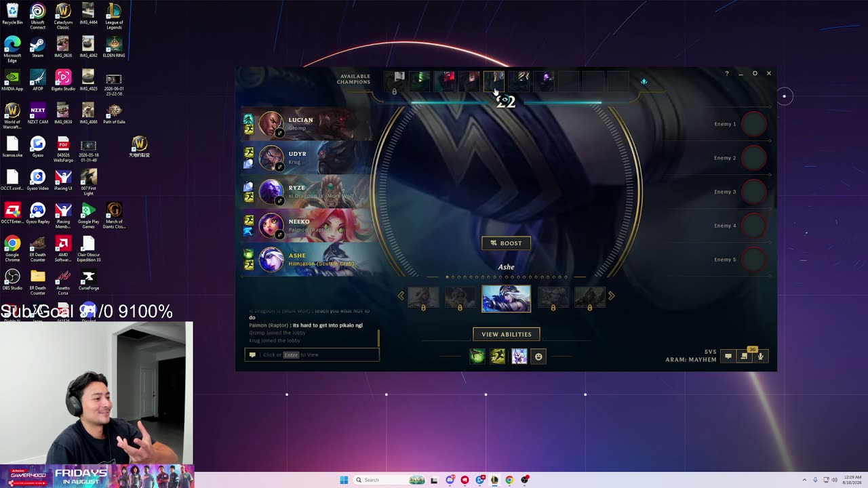Open the ward skin picker icon
Screen dimensions: 868x488
[519, 356]
